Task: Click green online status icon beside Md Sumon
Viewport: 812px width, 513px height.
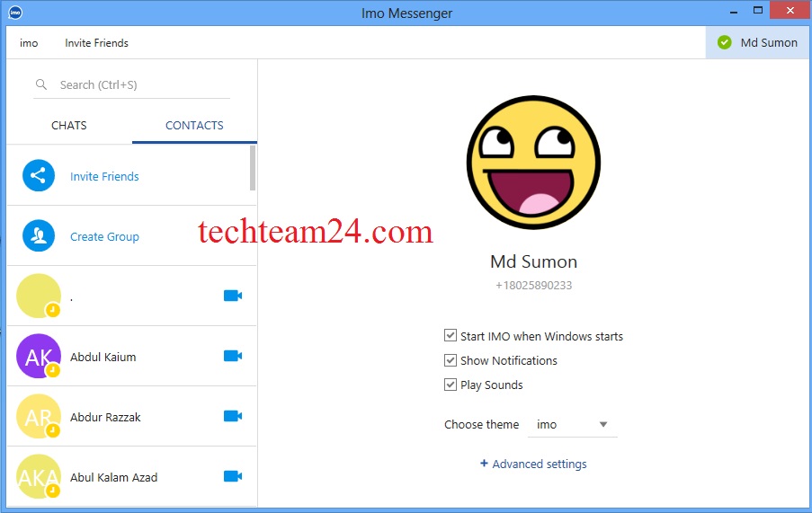Action: tap(725, 42)
